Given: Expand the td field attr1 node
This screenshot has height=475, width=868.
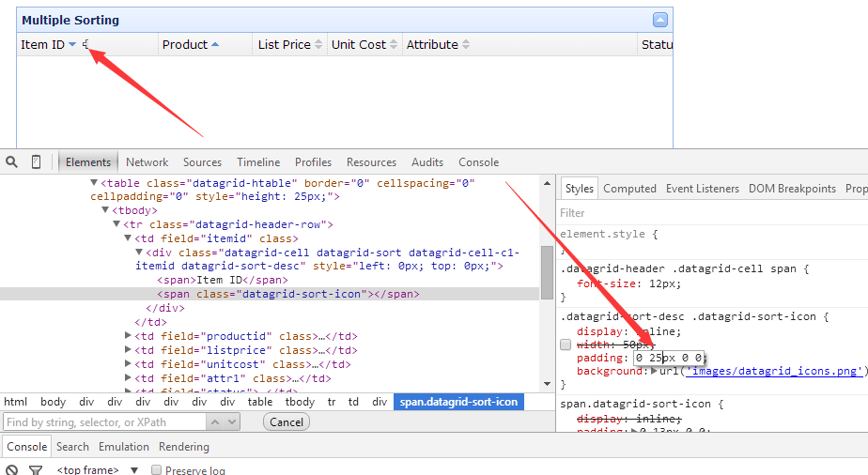Looking at the screenshot, I should (x=128, y=377).
